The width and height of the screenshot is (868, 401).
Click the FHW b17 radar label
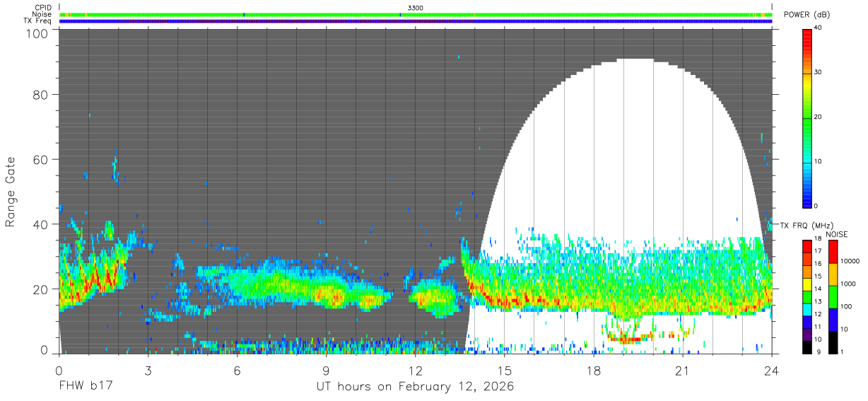[x=86, y=387]
